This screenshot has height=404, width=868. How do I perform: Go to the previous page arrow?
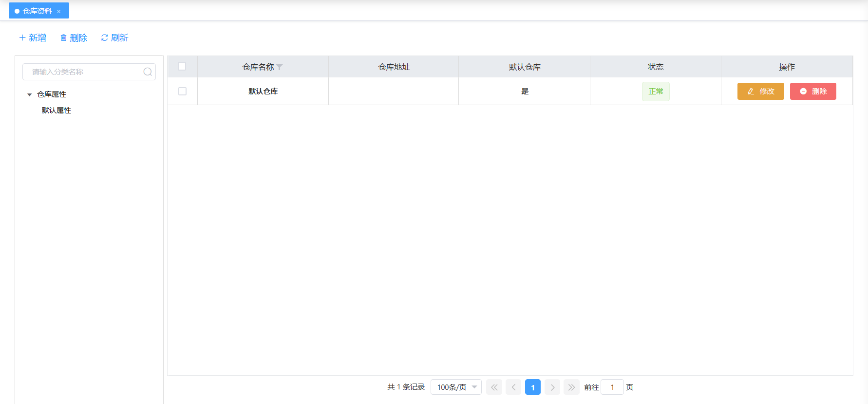513,387
